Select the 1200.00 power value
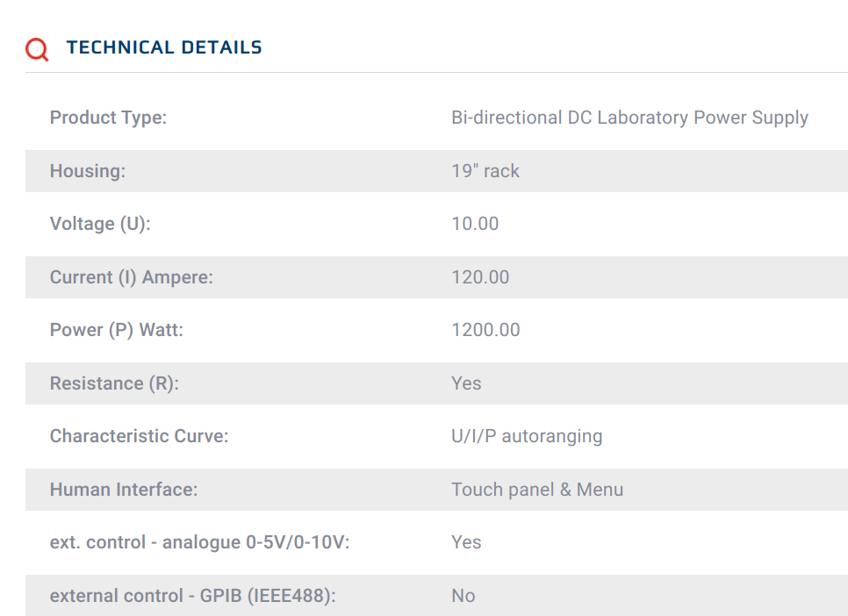 click(485, 330)
